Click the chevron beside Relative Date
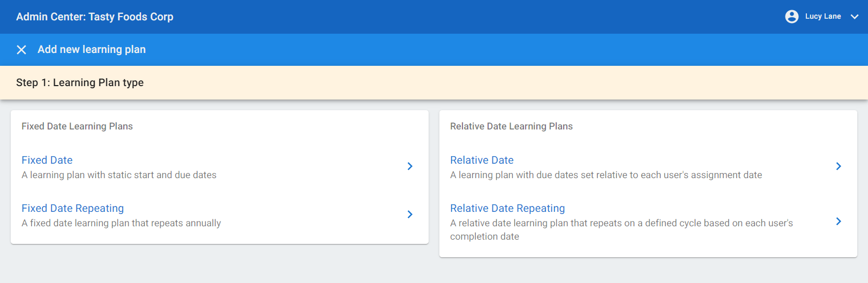The width and height of the screenshot is (868, 283). (839, 166)
